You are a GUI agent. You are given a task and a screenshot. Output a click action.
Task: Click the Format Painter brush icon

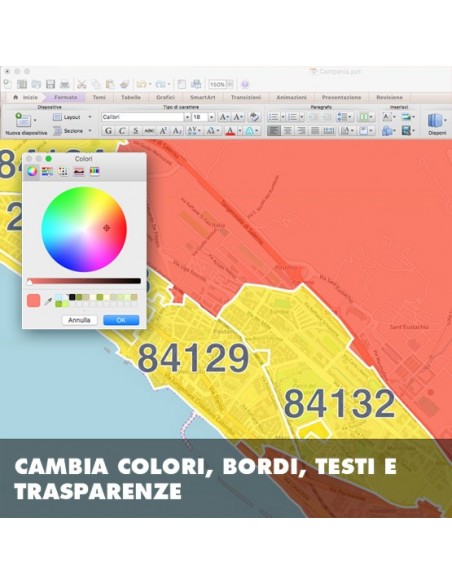(124, 85)
